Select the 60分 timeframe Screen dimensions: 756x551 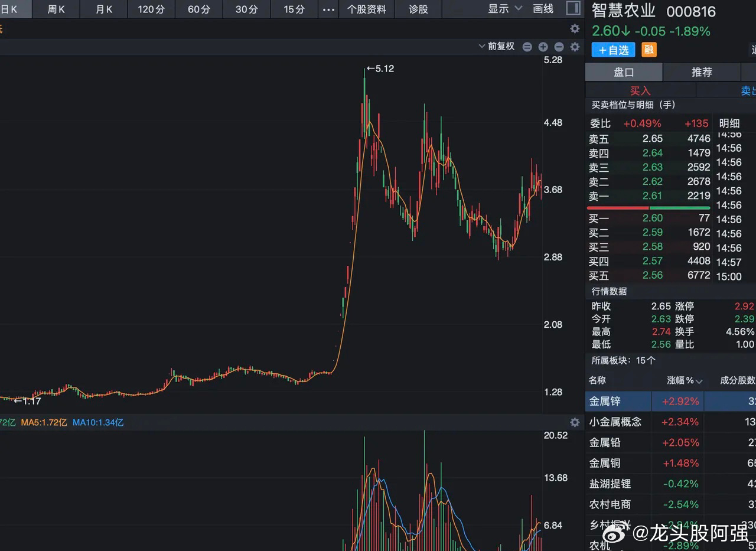point(199,9)
